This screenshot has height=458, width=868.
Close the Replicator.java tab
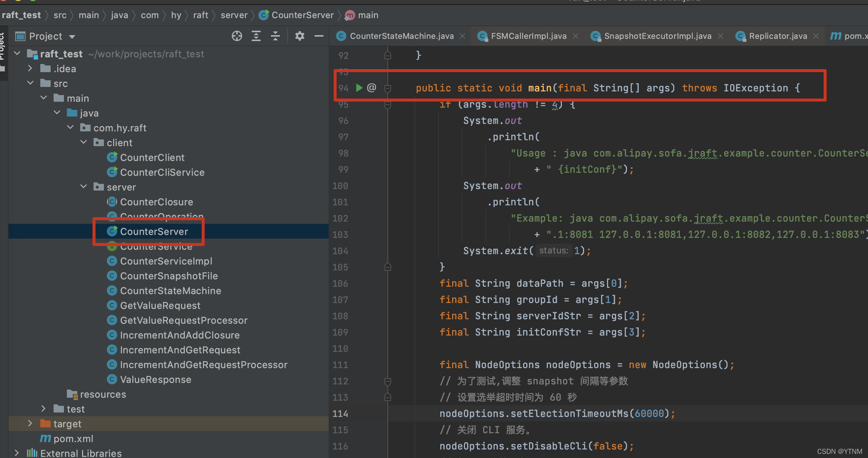tap(816, 36)
